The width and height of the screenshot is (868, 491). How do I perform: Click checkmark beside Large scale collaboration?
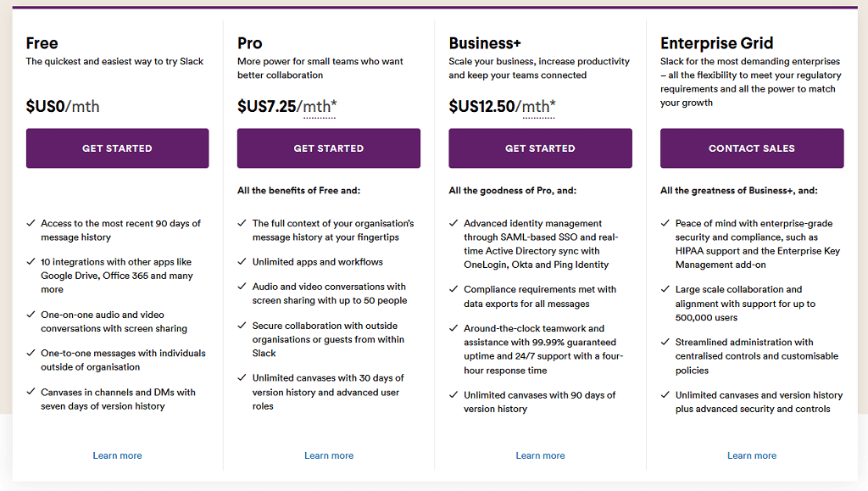[x=665, y=290]
